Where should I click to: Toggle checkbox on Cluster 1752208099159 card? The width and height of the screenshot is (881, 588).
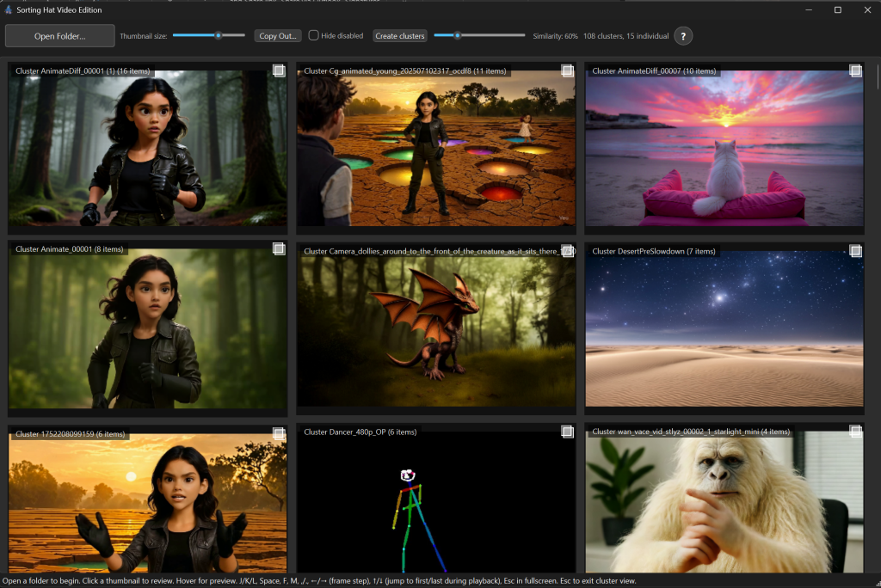pyautogui.click(x=279, y=433)
